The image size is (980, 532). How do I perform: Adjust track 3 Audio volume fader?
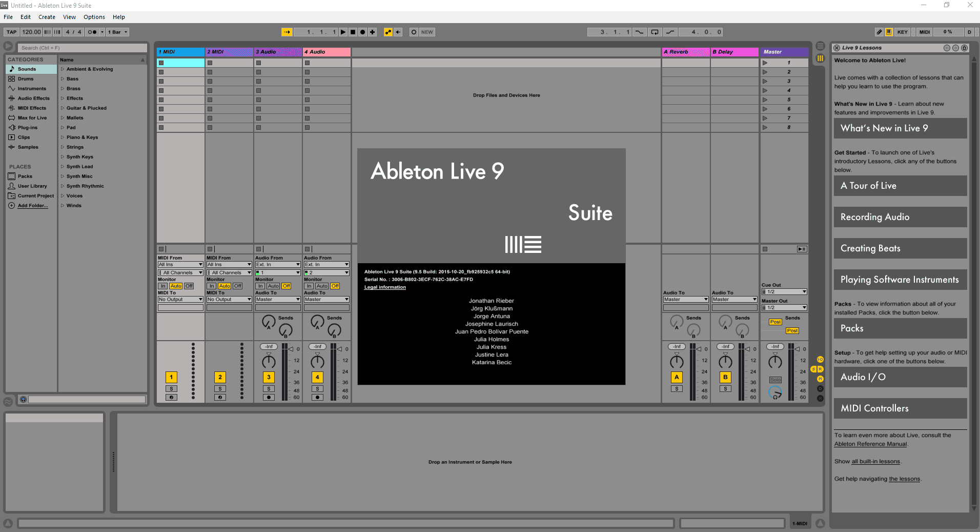[x=290, y=349]
